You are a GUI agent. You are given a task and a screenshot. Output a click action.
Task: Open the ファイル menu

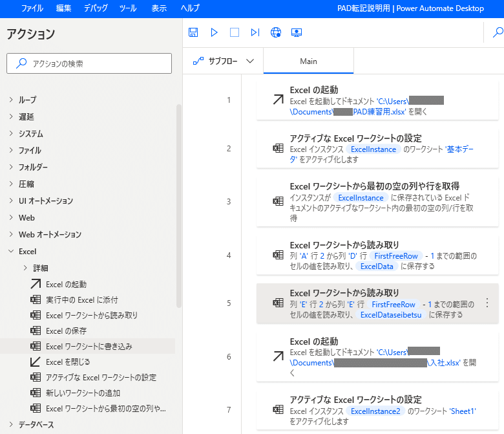[32, 8]
